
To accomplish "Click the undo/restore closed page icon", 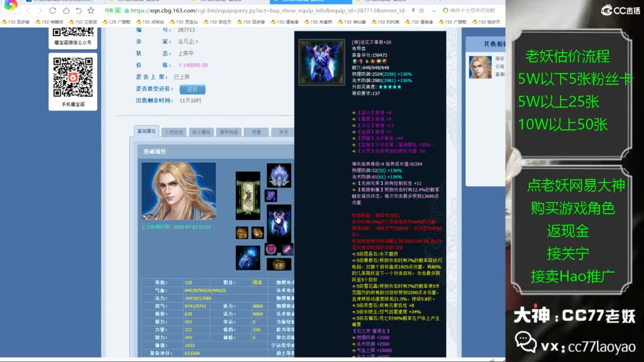I will (x=78, y=11).
